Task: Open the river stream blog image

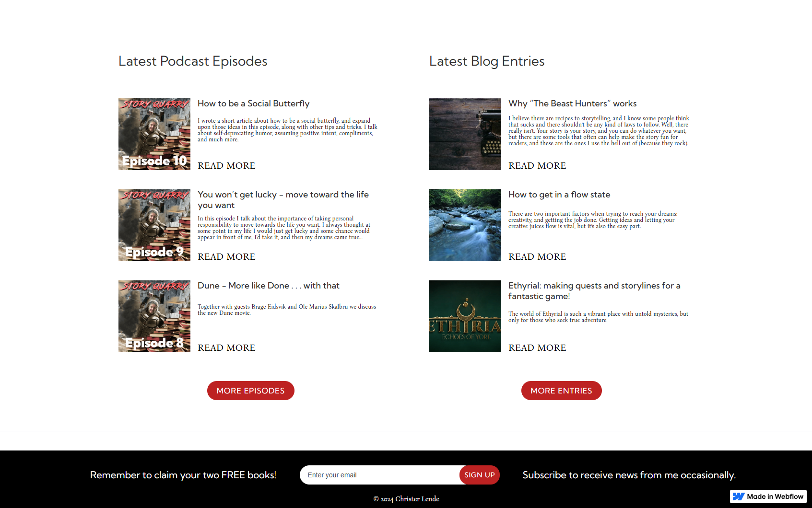Action: pyautogui.click(x=465, y=225)
